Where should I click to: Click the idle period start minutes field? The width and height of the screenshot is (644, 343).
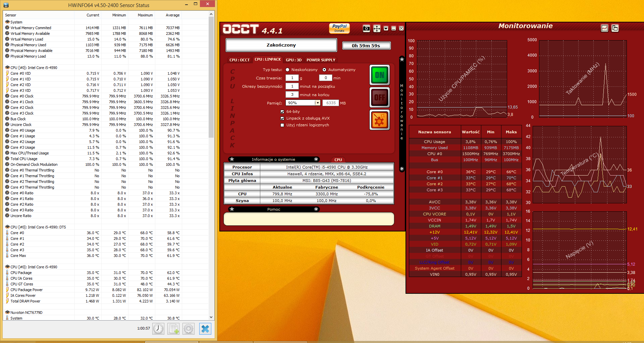(x=292, y=86)
